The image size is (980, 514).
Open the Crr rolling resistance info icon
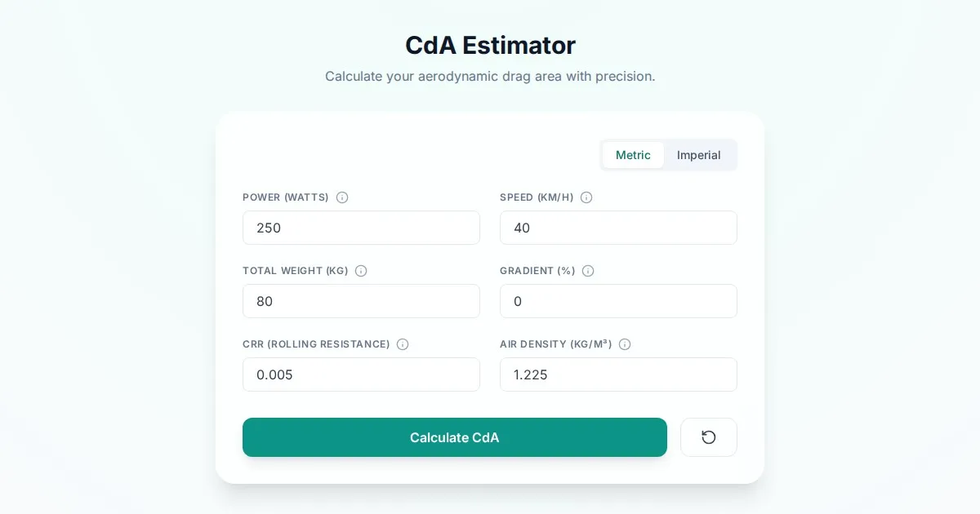(403, 344)
